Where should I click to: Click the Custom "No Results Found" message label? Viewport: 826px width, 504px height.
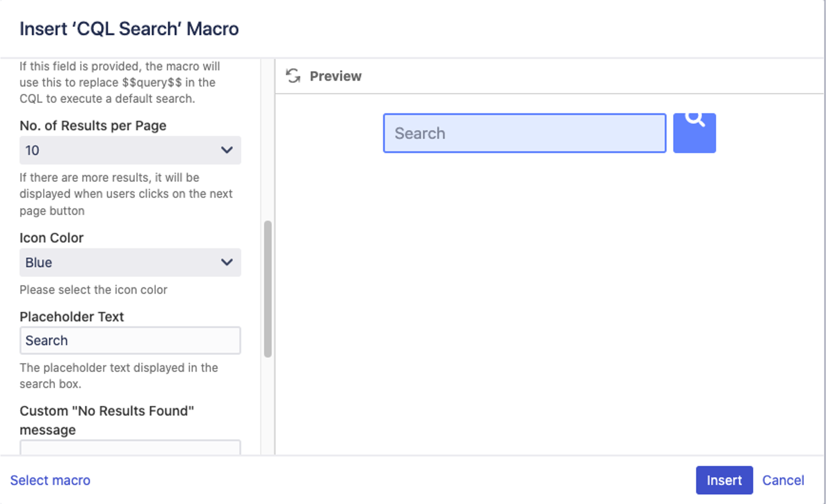[x=107, y=420]
